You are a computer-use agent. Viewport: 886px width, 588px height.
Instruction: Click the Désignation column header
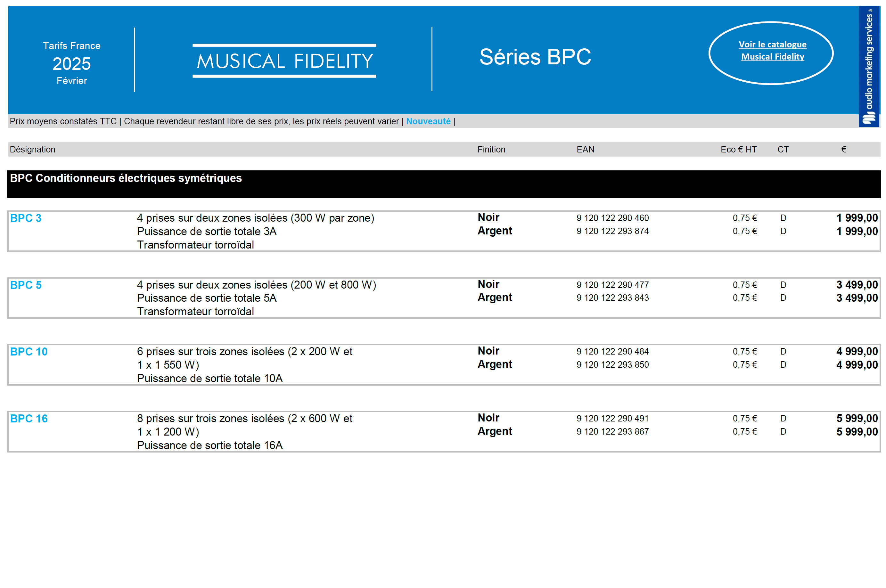pos(32,149)
